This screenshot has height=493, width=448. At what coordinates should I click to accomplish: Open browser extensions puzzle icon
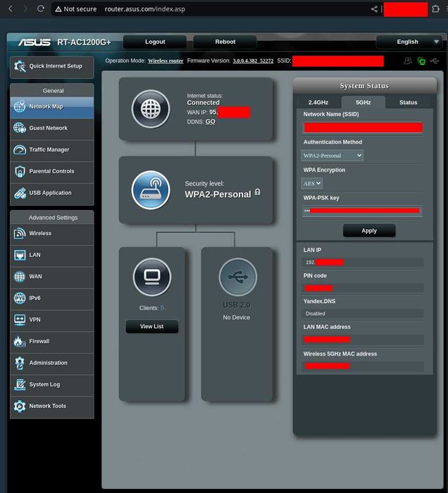[x=435, y=8]
